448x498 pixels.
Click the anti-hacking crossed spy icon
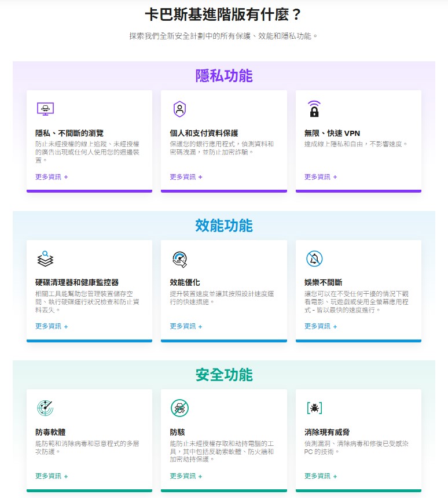click(179, 408)
